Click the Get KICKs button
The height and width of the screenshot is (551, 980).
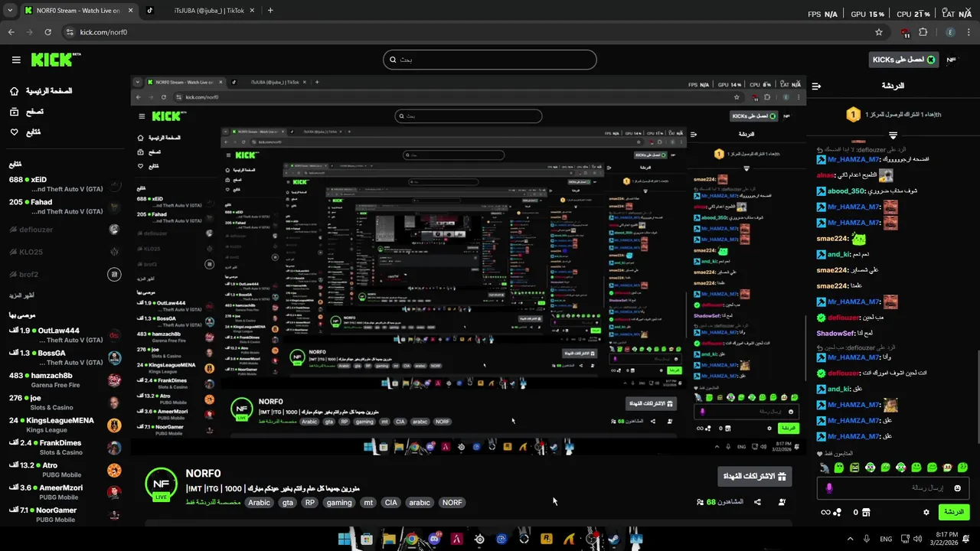click(x=904, y=60)
